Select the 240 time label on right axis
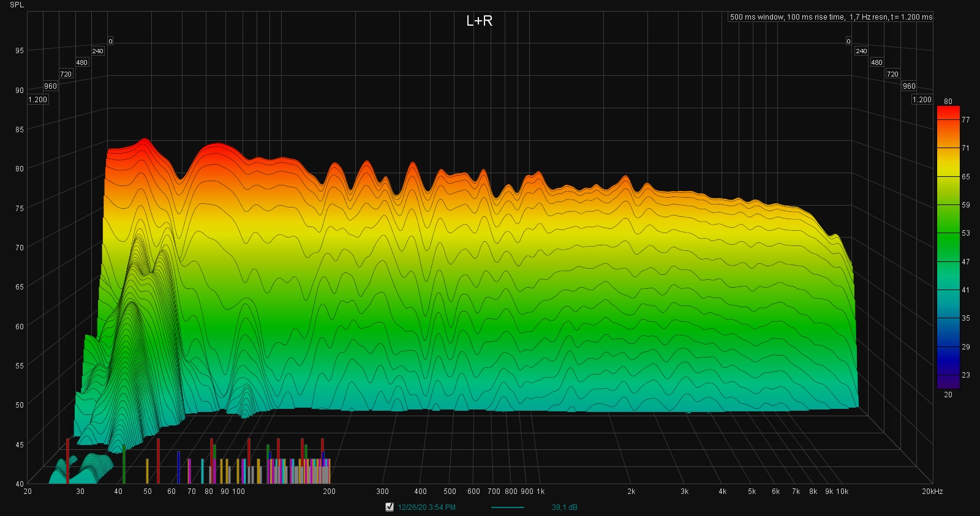The height and width of the screenshot is (516, 980). 861,51
